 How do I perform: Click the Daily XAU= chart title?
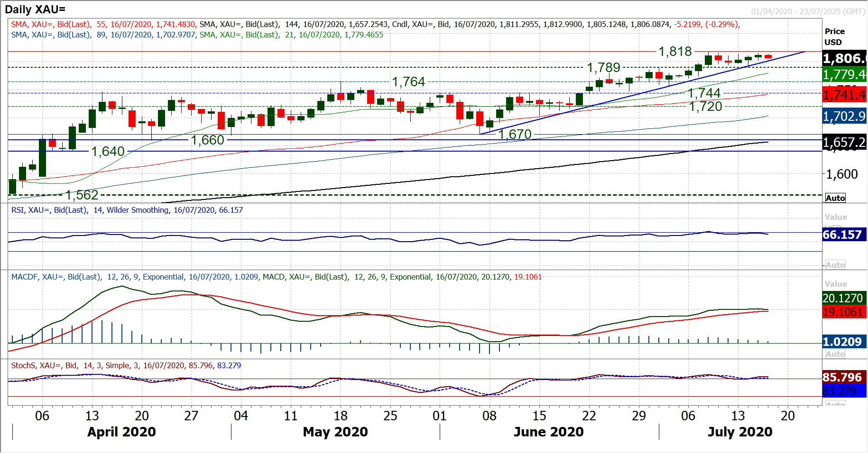(x=35, y=9)
